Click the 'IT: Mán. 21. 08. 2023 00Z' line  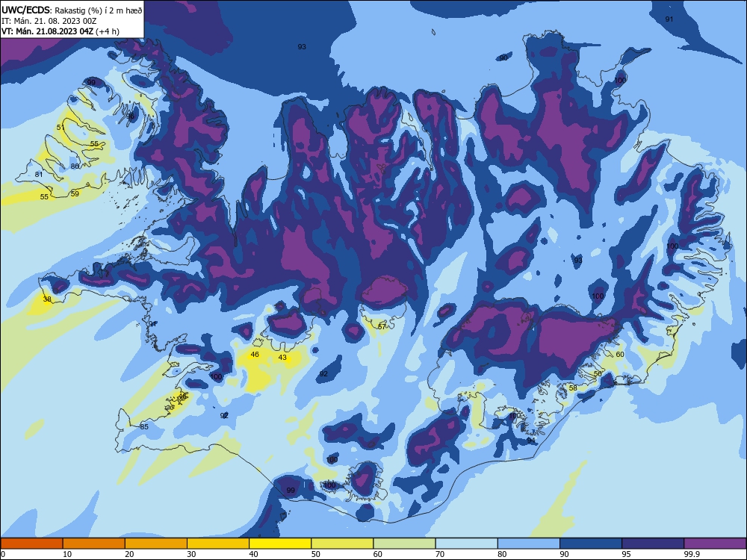click(x=49, y=21)
